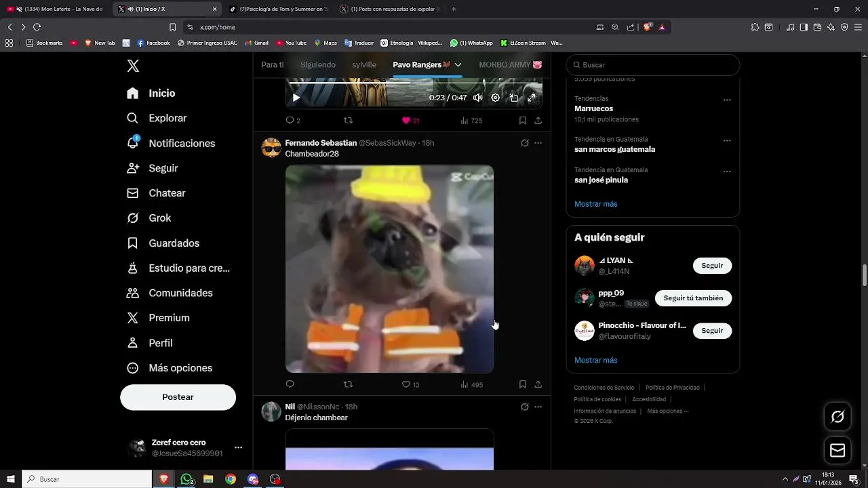This screenshot has width=868, height=488.
Task: Open Fernando Sebastian's profile name
Action: click(x=321, y=143)
